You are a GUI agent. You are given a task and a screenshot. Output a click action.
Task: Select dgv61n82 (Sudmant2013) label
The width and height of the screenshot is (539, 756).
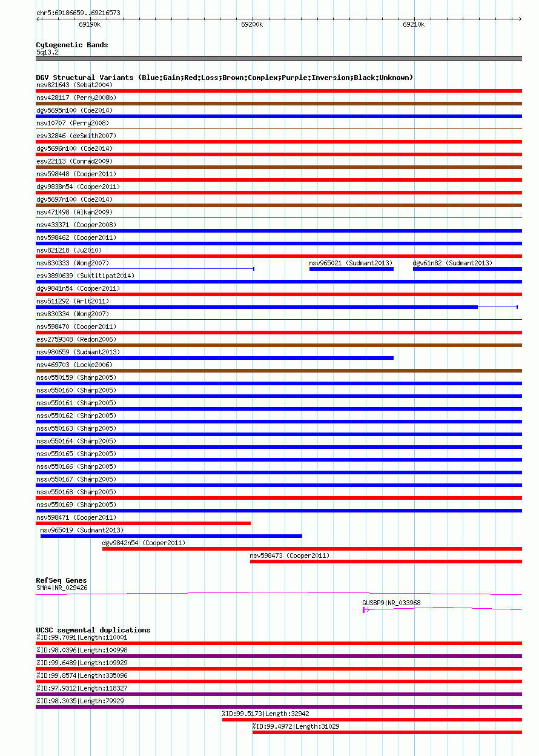tap(452, 263)
